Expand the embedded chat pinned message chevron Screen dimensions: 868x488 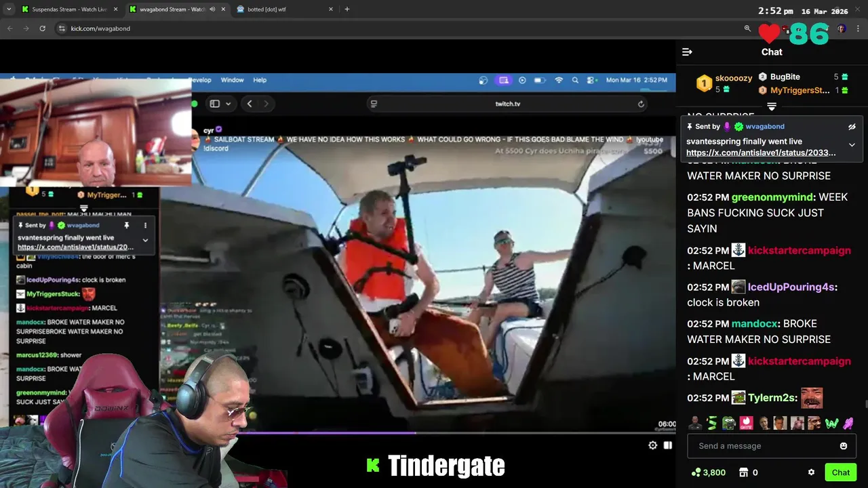[x=145, y=240]
